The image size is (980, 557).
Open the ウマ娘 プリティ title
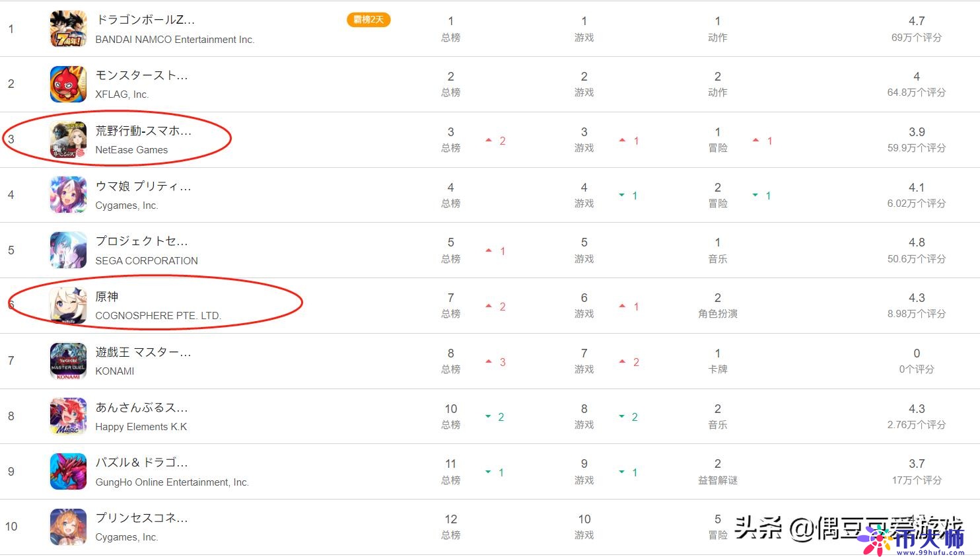point(143,186)
